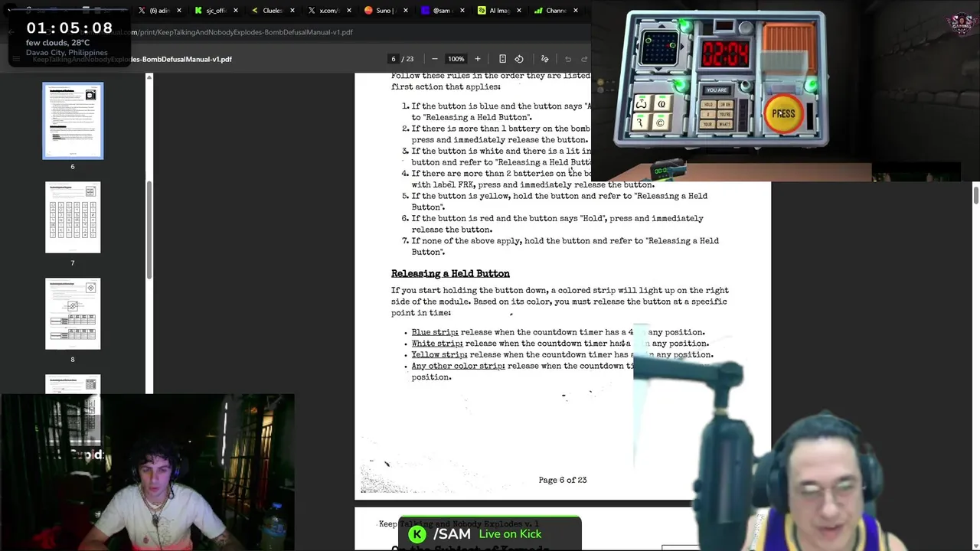Click the 100% zoom level field

tap(456, 59)
